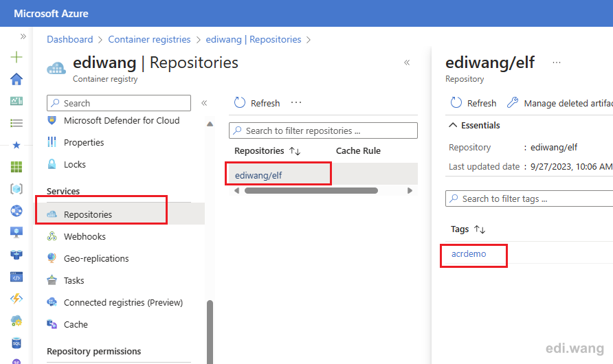613x364 pixels.
Task: Refresh the ediwang/elf repository blade
Action: [473, 103]
